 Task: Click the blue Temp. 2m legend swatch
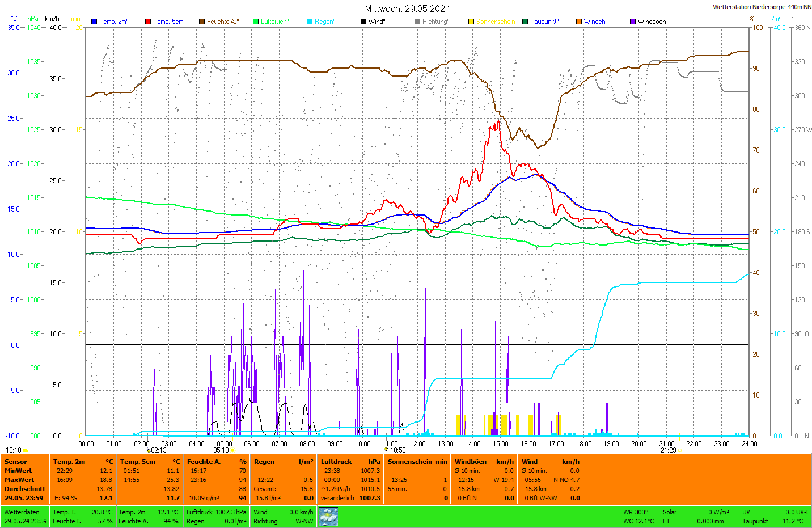click(94, 22)
